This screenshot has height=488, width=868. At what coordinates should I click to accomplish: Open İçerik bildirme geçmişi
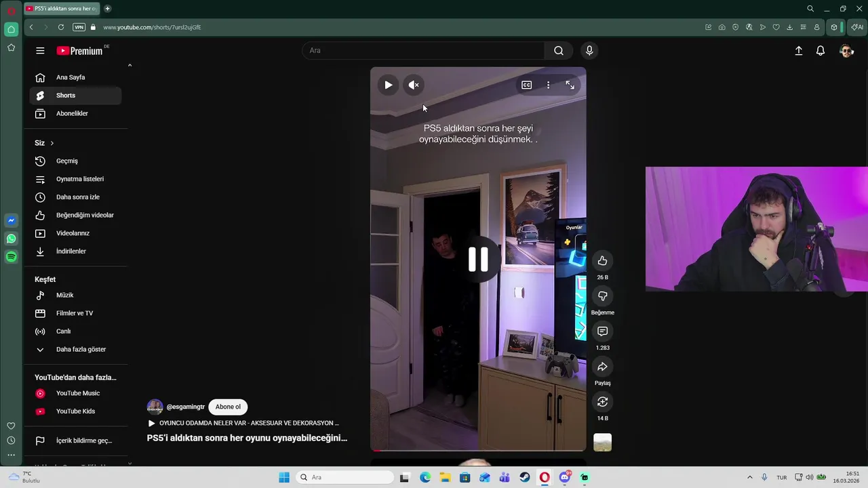[x=76, y=441]
